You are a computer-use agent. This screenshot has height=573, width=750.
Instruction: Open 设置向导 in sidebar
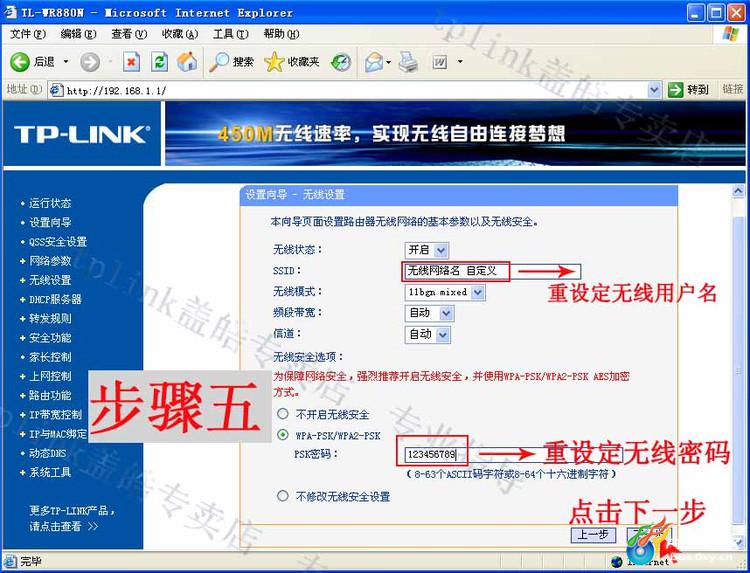(x=50, y=222)
